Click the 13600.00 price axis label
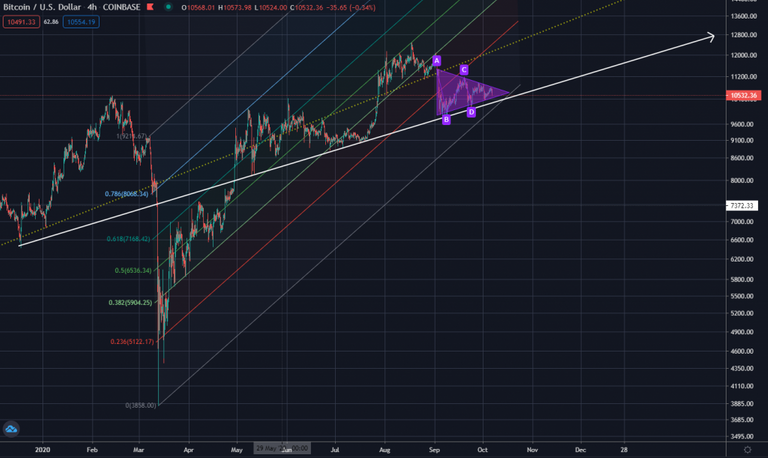 [x=744, y=16]
